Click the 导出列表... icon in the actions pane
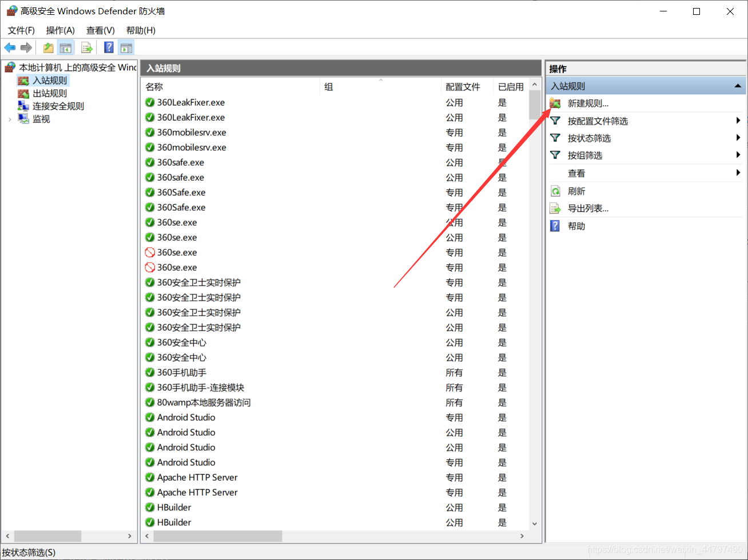 [x=555, y=209]
